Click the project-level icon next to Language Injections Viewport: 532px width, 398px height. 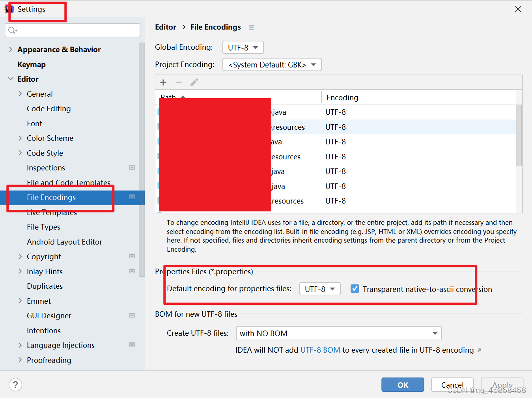point(132,345)
